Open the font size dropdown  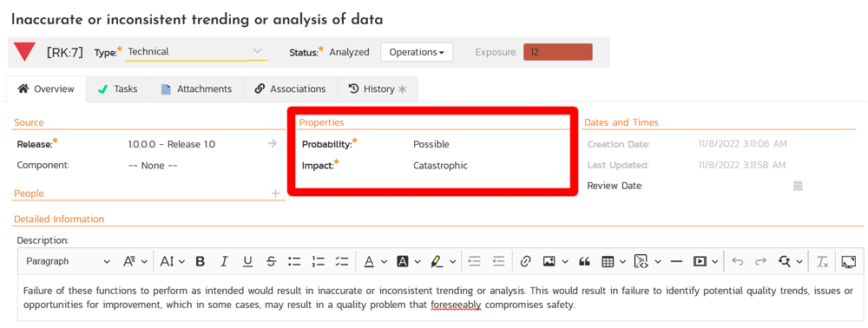click(x=172, y=262)
